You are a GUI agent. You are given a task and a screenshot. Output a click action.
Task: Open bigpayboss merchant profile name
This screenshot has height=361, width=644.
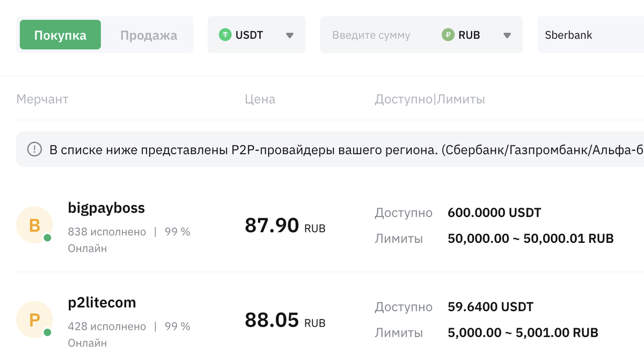[x=106, y=208]
